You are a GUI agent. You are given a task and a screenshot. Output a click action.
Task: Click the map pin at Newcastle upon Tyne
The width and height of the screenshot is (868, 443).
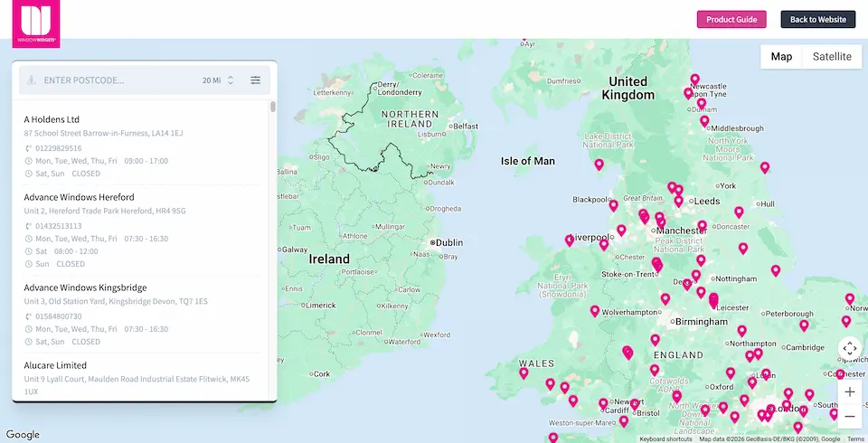click(694, 80)
